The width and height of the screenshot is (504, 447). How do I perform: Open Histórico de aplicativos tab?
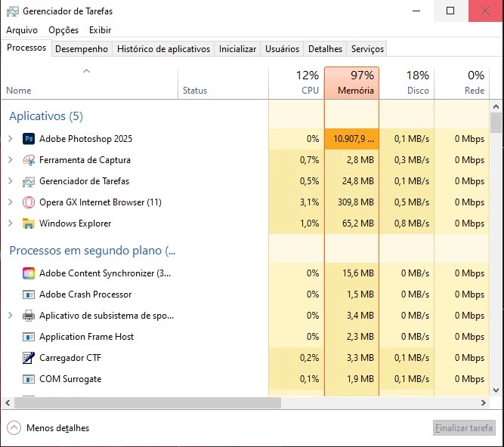(163, 49)
